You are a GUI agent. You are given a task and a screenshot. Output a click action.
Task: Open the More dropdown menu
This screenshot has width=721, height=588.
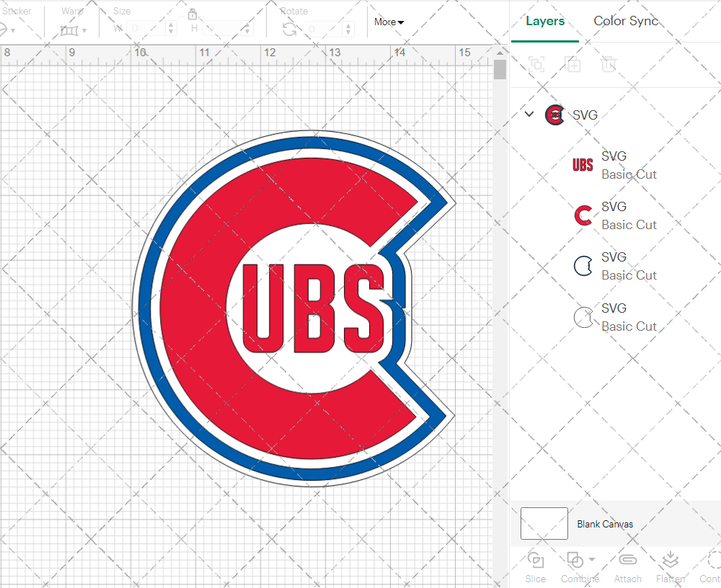[389, 22]
